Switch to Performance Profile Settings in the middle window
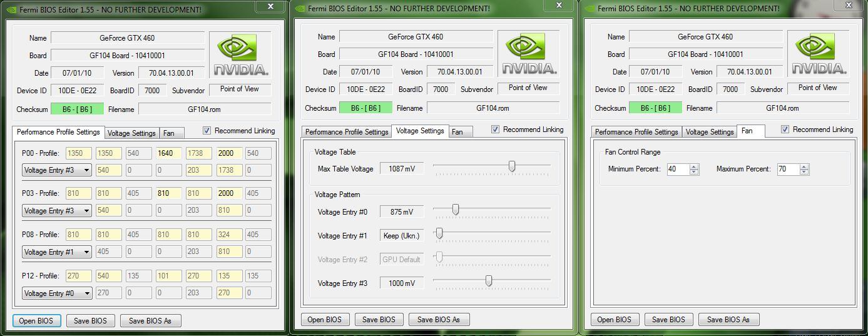This screenshot has width=868, height=336. (x=347, y=132)
